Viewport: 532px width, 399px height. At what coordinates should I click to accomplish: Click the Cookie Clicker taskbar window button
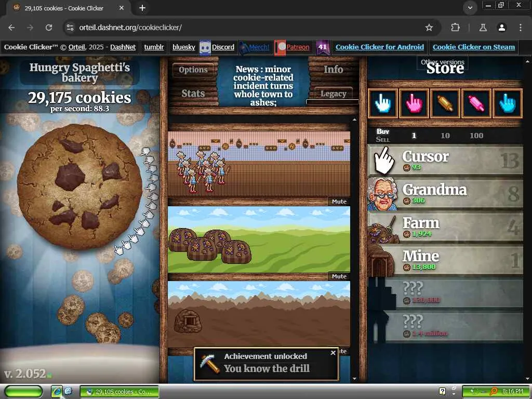pyautogui.click(x=119, y=392)
